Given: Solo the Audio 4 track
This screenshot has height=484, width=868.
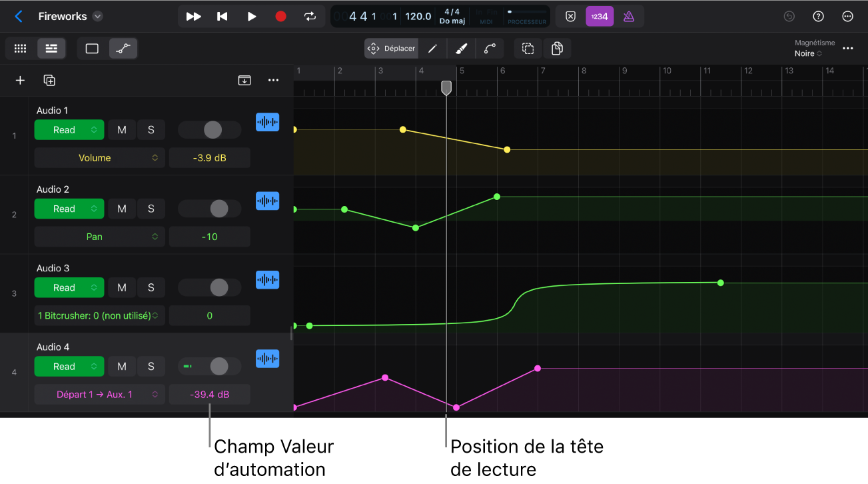Looking at the screenshot, I should click(x=151, y=366).
